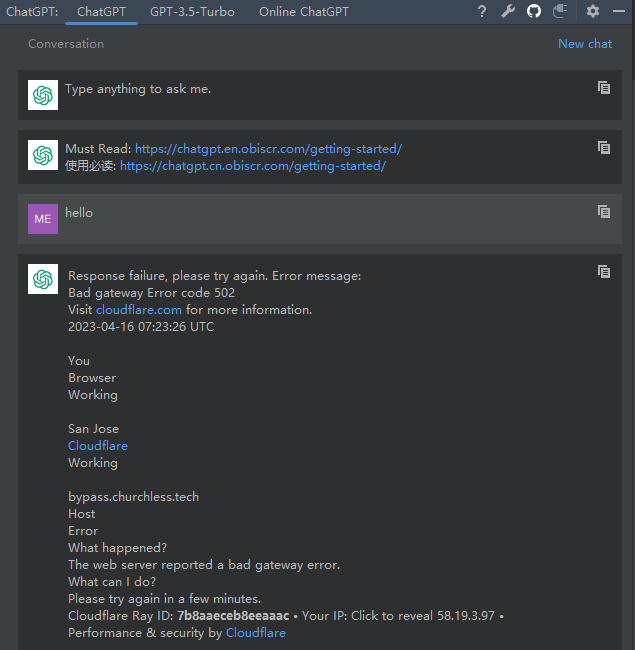635x650 pixels.
Task: Open the cloudflare.com link
Action: click(139, 310)
